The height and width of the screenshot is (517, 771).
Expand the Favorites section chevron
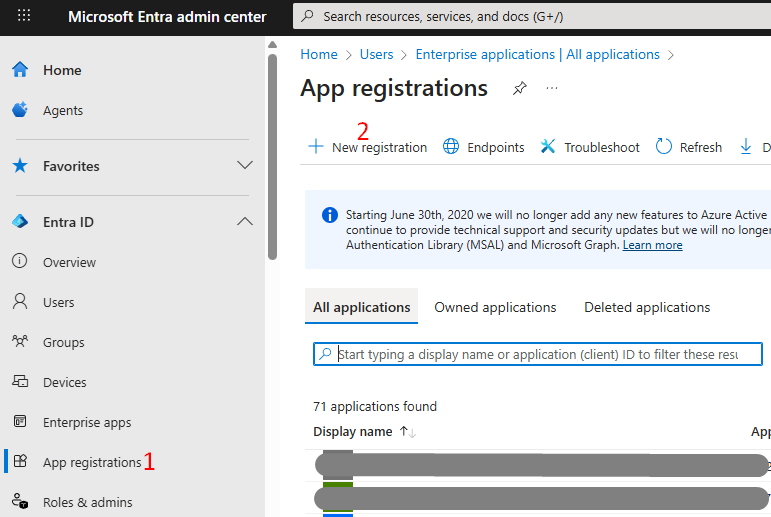click(244, 165)
